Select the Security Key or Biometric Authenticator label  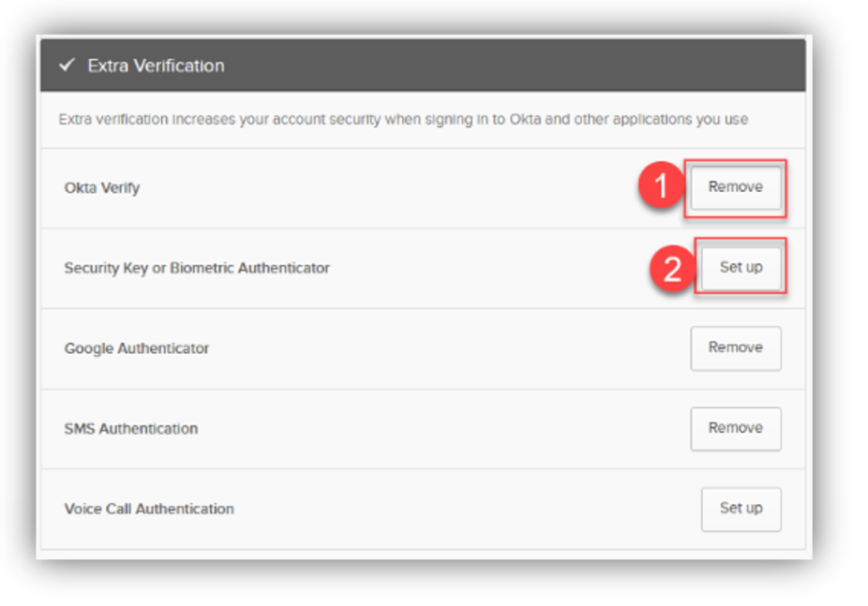coord(197,268)
